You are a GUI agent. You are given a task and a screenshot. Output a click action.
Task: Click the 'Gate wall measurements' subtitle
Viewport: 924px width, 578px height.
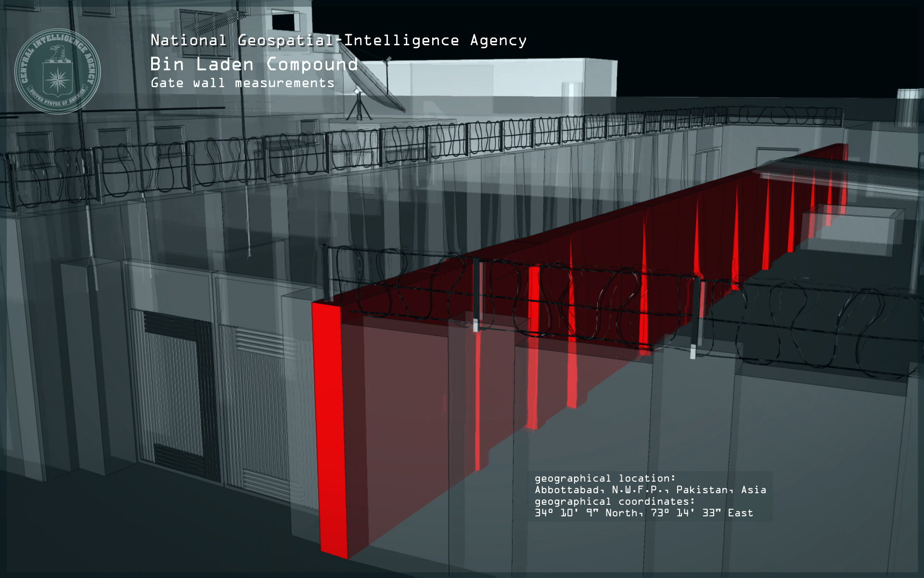(x=243, y=83)
